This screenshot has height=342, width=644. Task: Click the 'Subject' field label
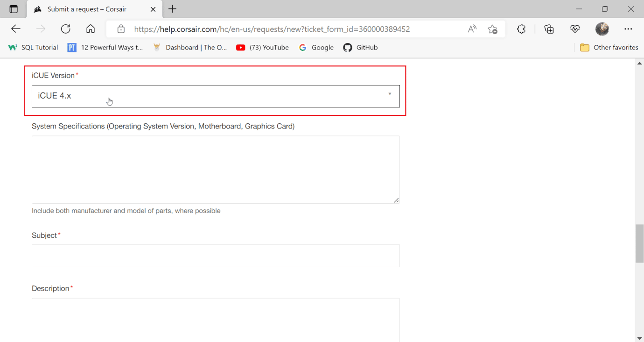click(x=44, y=235)
